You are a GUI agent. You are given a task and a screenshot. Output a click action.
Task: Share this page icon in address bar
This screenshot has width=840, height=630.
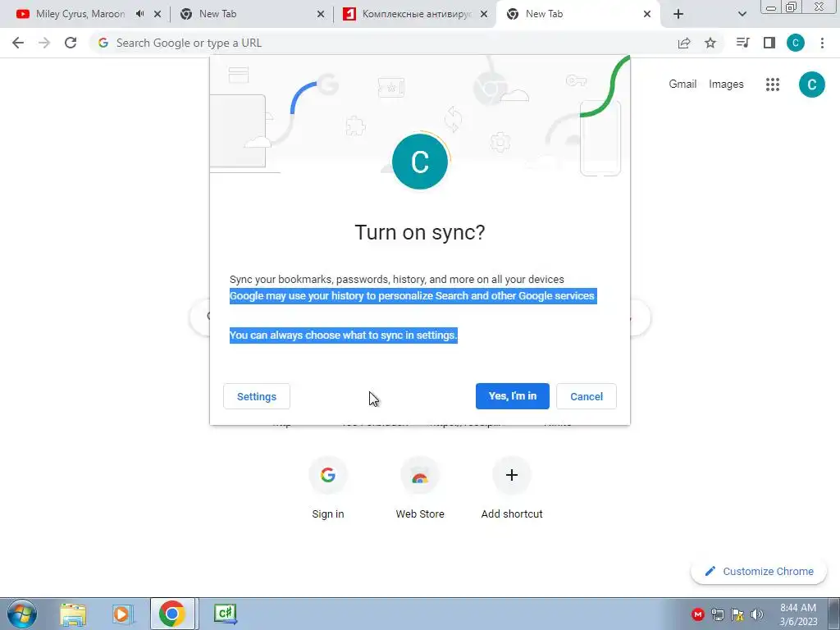tap(684, 43)
